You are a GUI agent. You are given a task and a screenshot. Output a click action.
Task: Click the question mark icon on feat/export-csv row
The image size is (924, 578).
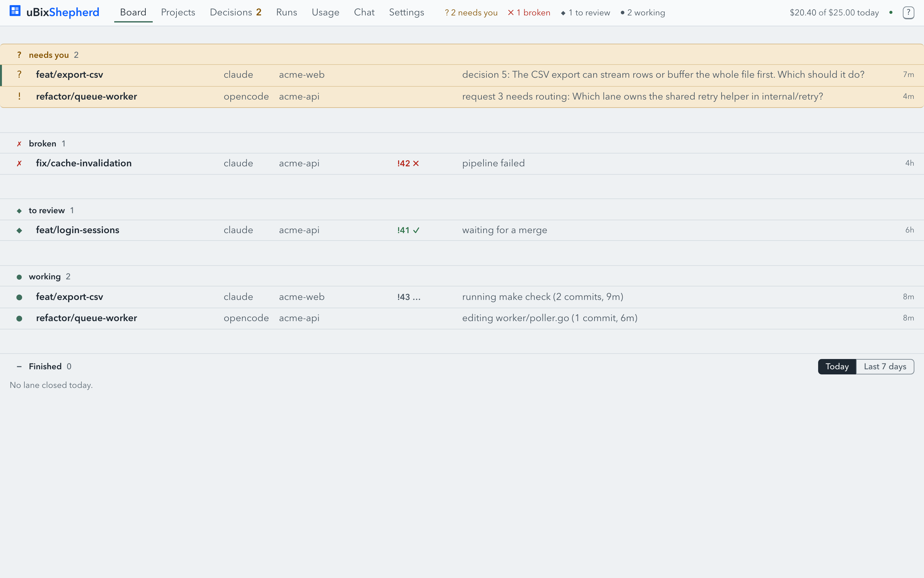coord(19,74)
